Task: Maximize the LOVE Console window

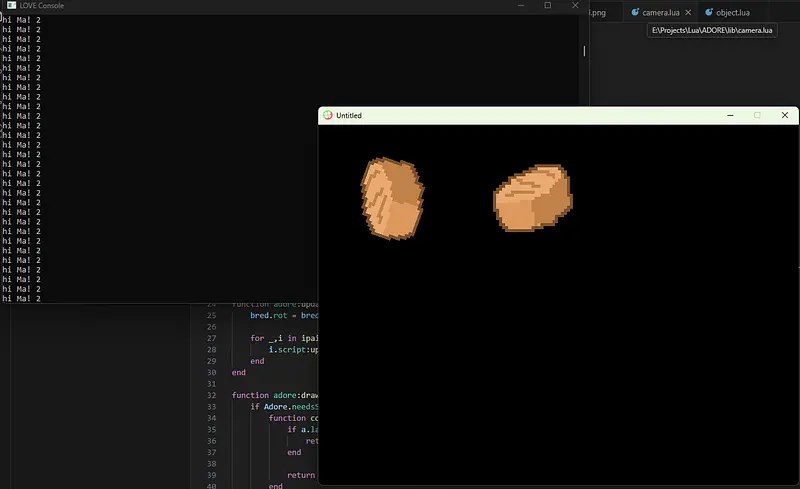Action: [x=547, y=6]
